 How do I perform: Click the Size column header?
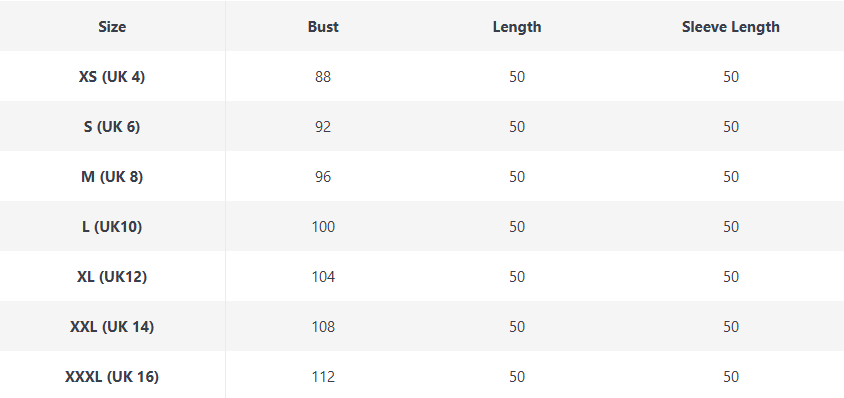[x=112, y=27]
